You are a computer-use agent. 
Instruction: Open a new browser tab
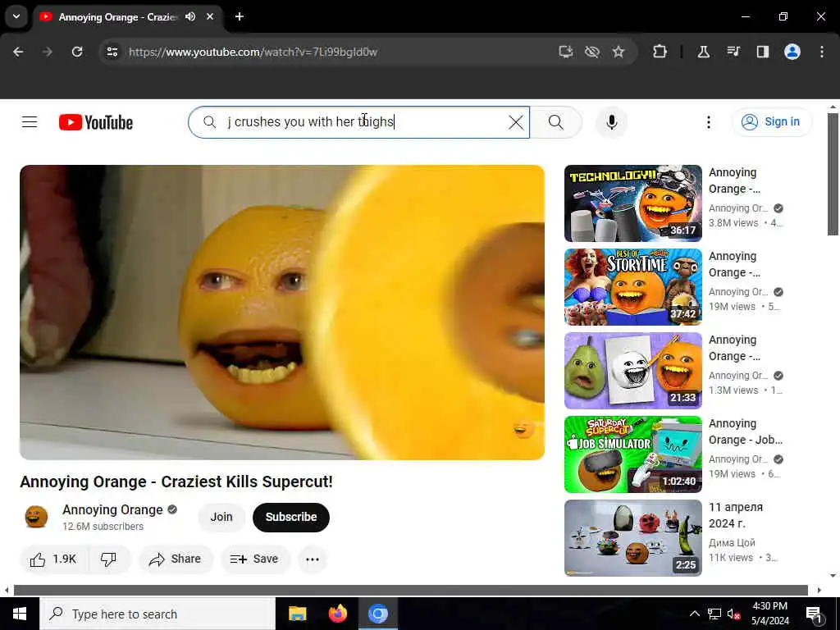240,16
